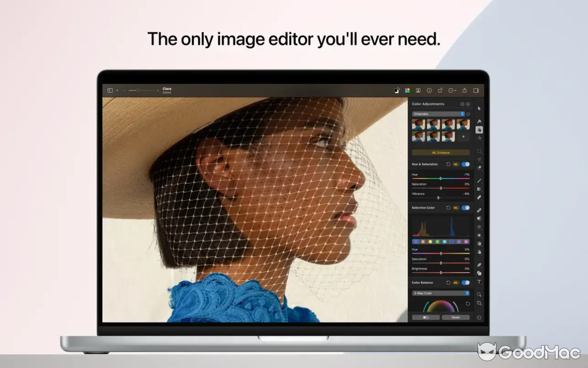The image size is (588, 368).
Task: Click the ML Enhance button
Action: (441, 152)
